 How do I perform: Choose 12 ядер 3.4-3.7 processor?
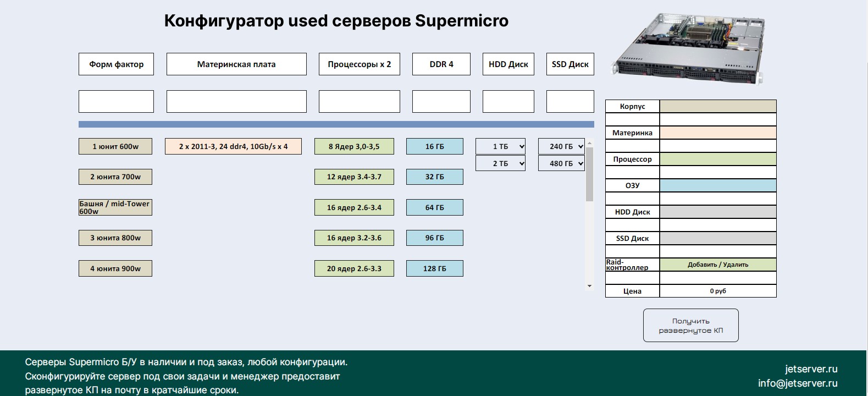(354, 177)
